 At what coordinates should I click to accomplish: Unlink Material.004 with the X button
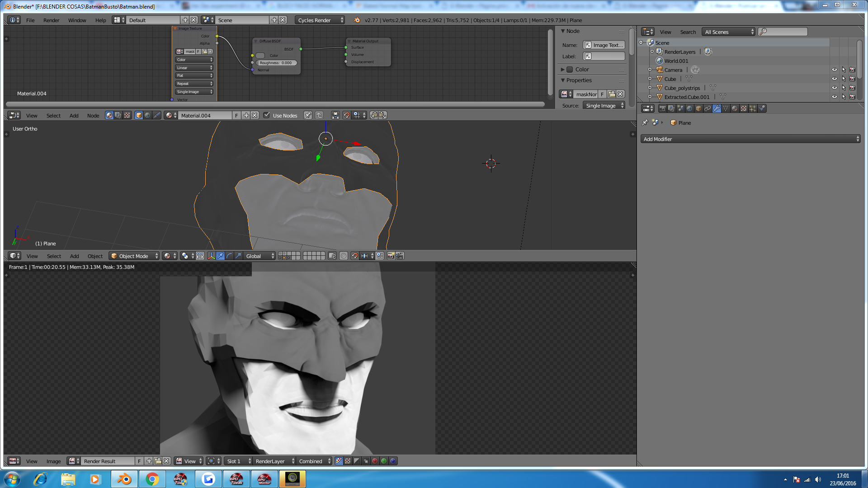pyautogui.click(x=255, y=115)
